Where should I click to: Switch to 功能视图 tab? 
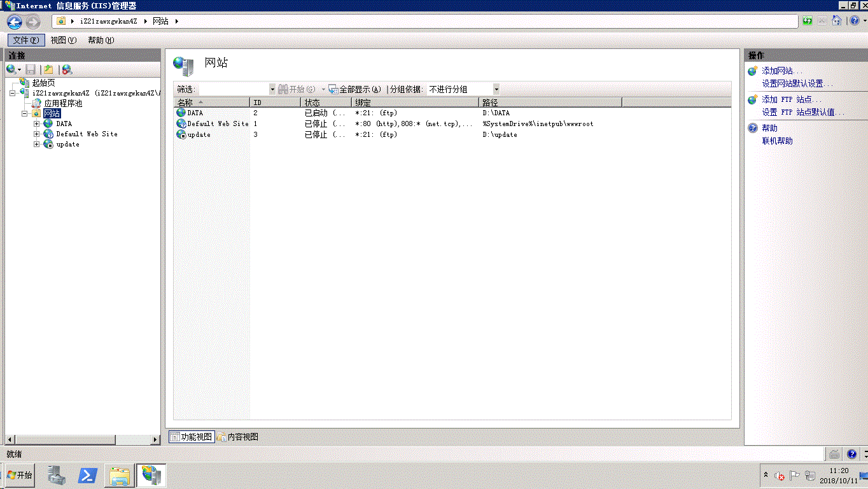tap(191, 437)
